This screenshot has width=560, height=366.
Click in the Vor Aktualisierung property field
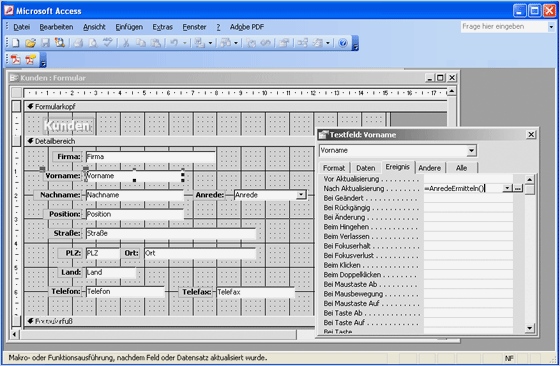pyautogui.click(x=468, y=179)
